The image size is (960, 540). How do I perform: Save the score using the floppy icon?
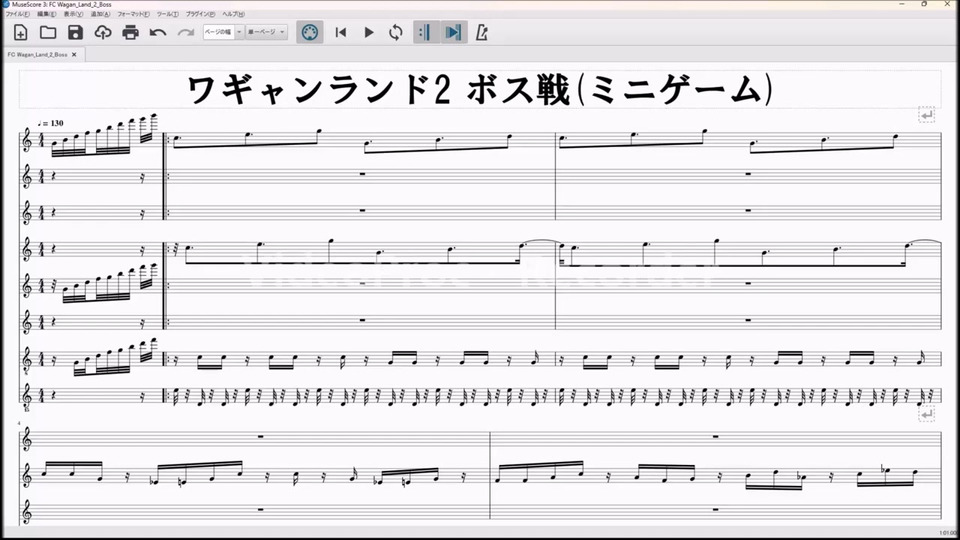(75, 32)
